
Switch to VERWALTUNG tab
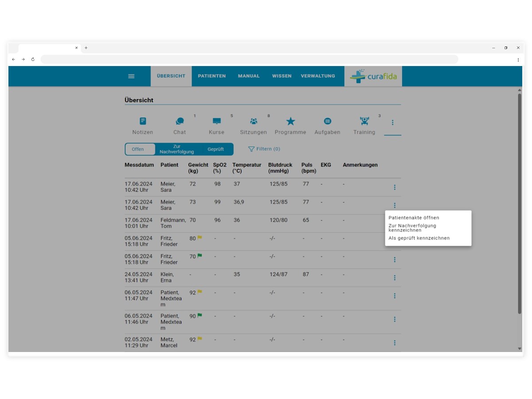click(x=318, y=76)
